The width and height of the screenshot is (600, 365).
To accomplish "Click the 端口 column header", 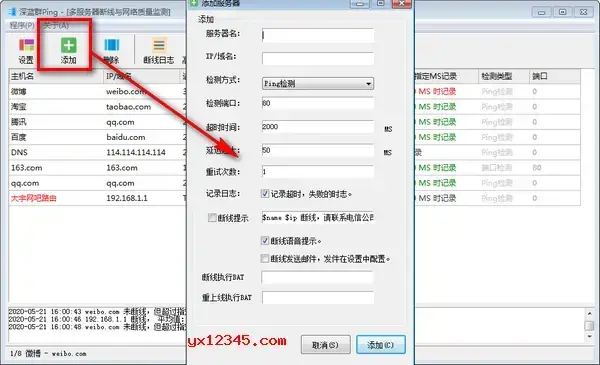I will tap(554, 76).
